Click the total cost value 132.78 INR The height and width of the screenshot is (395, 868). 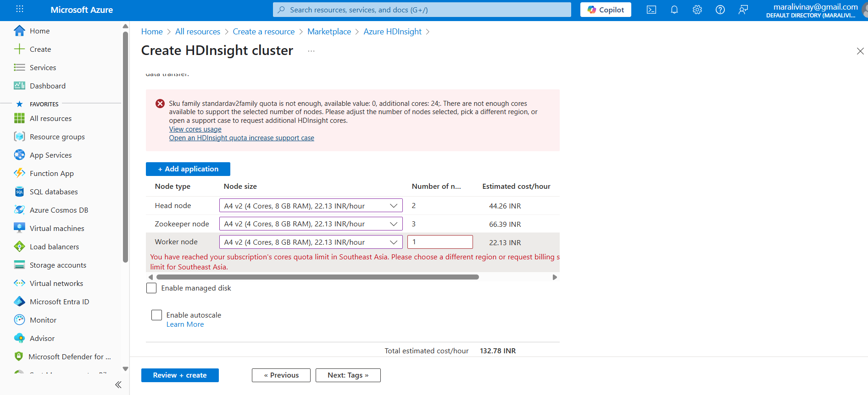[x=498, y=351]
